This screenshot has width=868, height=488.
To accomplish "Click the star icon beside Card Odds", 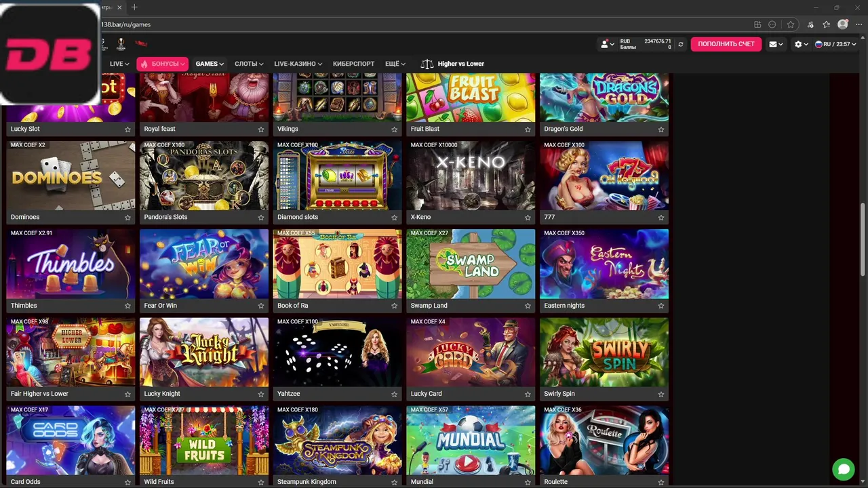I will [x=127, y=483].
